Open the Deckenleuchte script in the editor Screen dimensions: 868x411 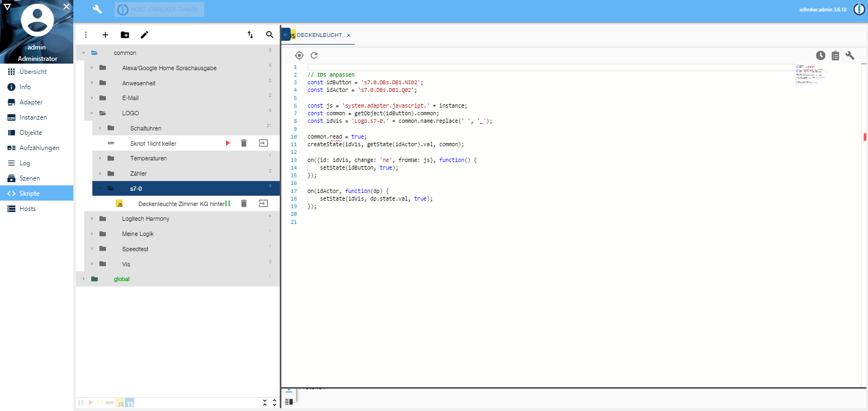point(263,203)
